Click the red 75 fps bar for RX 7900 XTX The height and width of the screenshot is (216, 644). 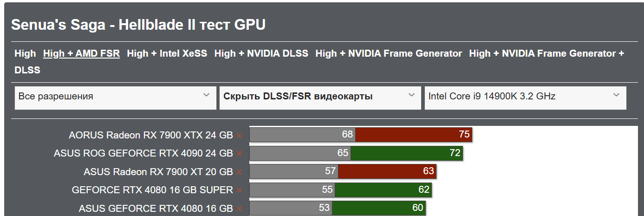click(x=413, y=135)
